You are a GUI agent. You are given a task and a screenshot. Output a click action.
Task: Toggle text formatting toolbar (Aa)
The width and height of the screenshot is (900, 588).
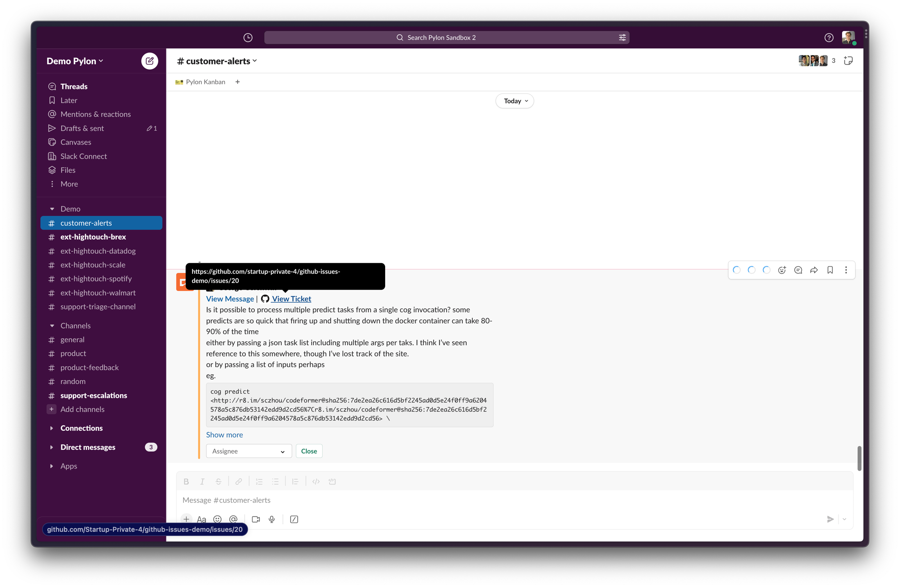click(202, 519)
